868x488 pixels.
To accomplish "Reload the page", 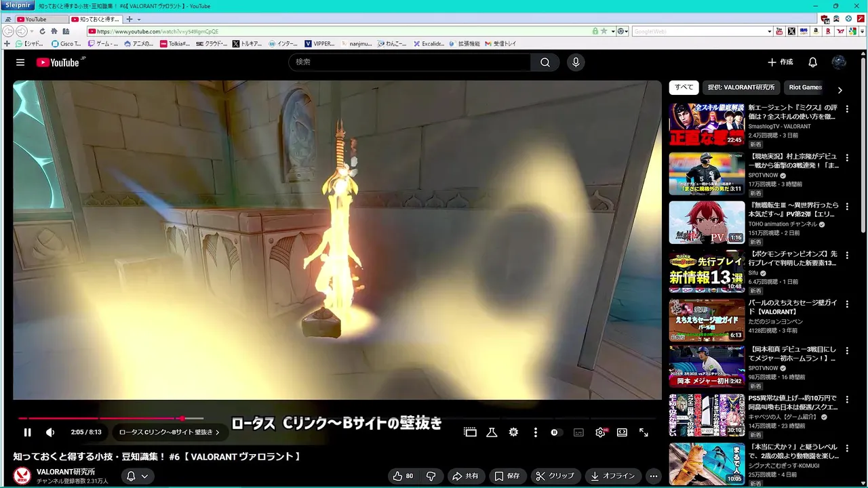I will pyautogui.click(x=42, y=31).
